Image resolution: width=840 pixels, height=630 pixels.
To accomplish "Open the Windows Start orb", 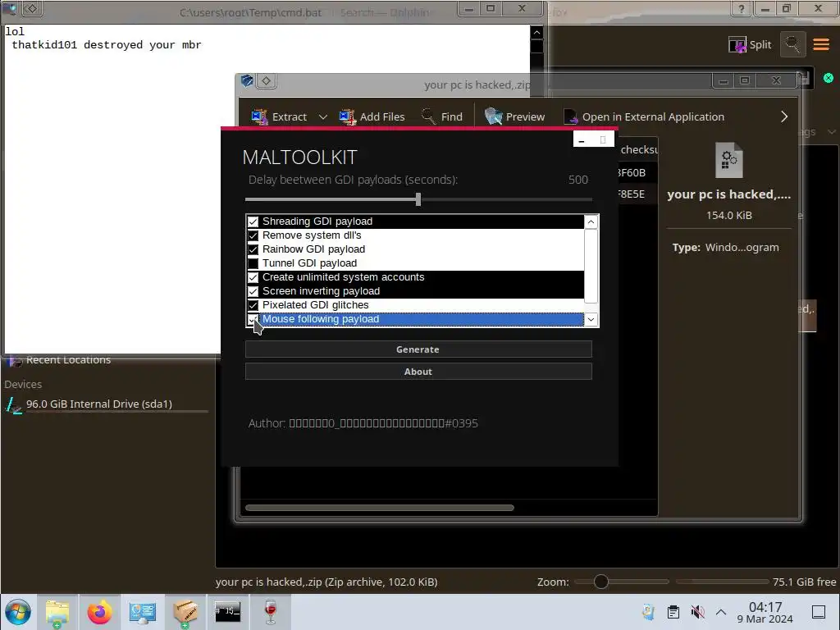I will pos(18,612).
